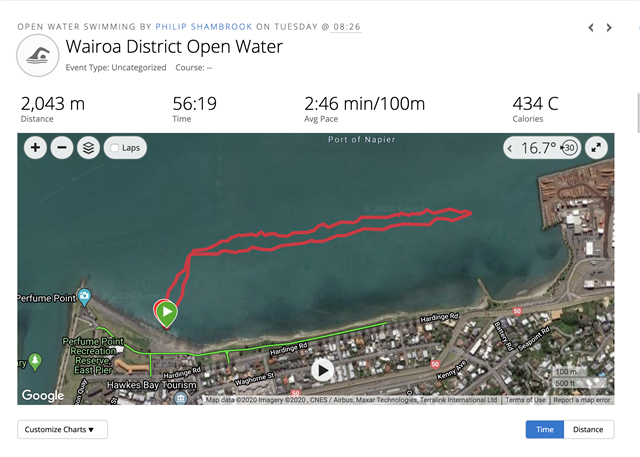Zoom out of the map
The image size is (640, 457).
pos(62,148)
